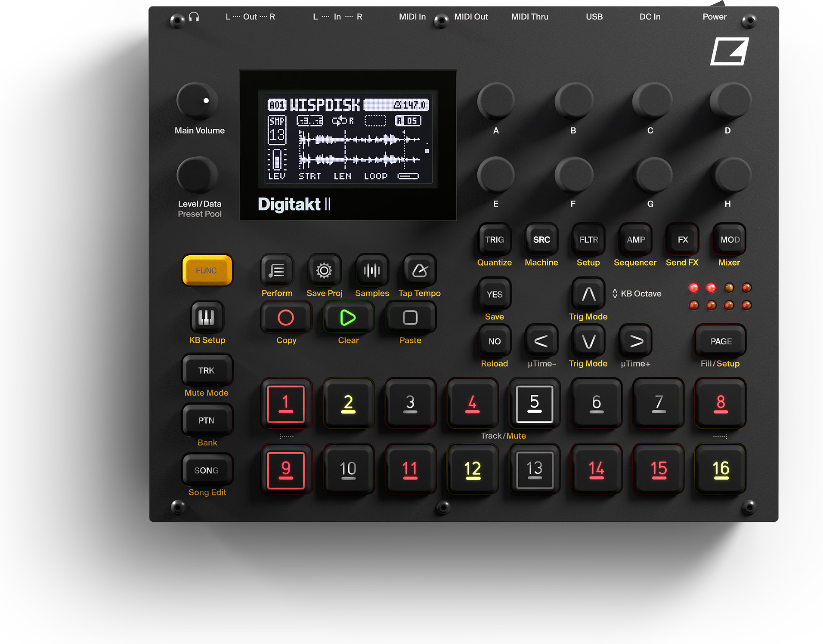Start playback with the green play button
The width and height of the screenshot is (823, 644).
pyautogui.click(x=348, y=318)
